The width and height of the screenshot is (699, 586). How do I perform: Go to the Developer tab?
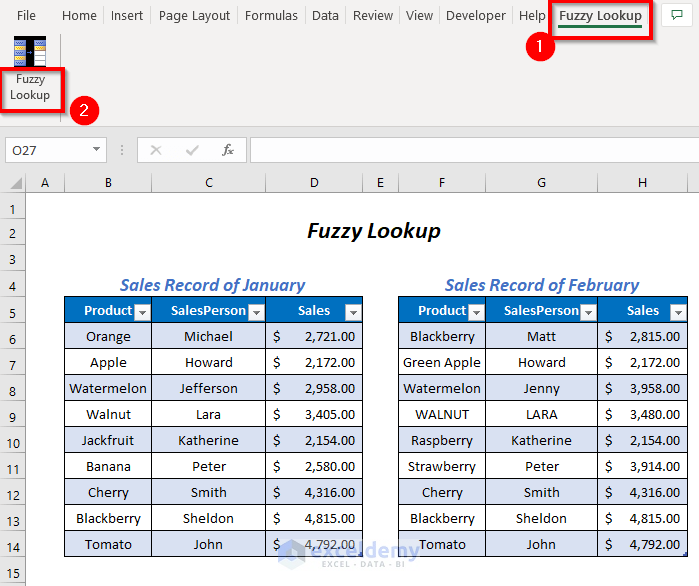point(476,16)
